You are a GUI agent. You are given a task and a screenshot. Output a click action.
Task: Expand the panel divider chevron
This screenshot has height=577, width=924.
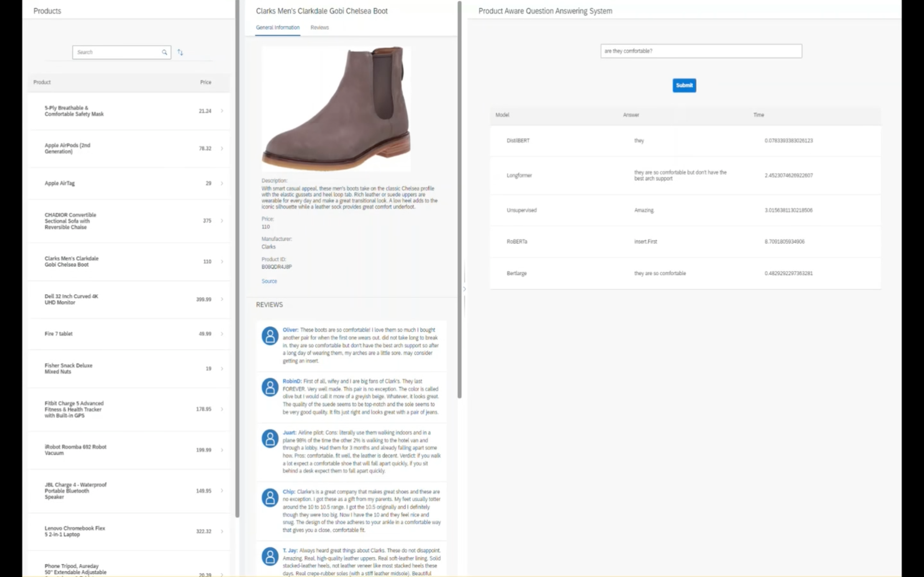point(464,289)
